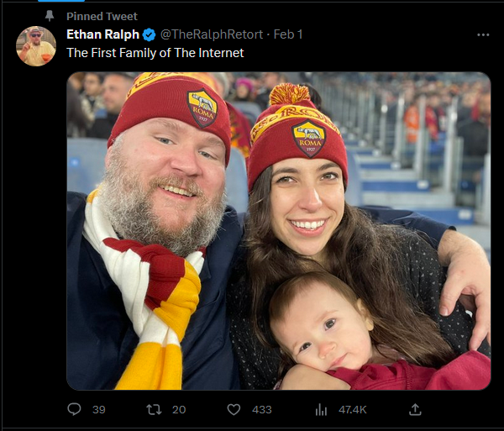This screenshot has width=504, height=431.
Task: Retweet using the arrows icon
Action: [x=154, y=409]
